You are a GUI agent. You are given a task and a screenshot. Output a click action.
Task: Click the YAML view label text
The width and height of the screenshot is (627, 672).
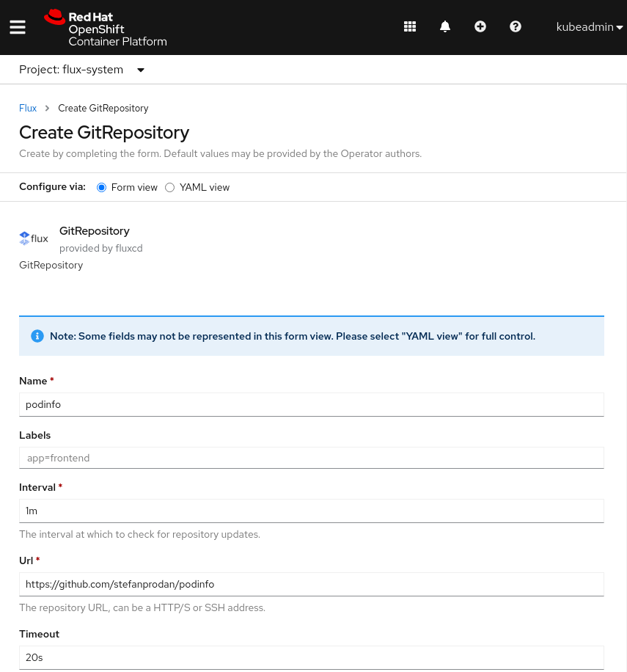[x=205, y=188]
